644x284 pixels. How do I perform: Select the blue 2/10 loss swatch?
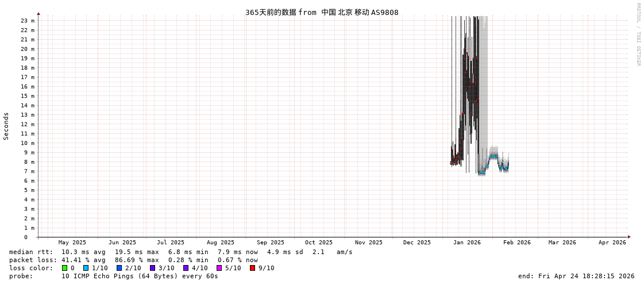pos(119,268)
